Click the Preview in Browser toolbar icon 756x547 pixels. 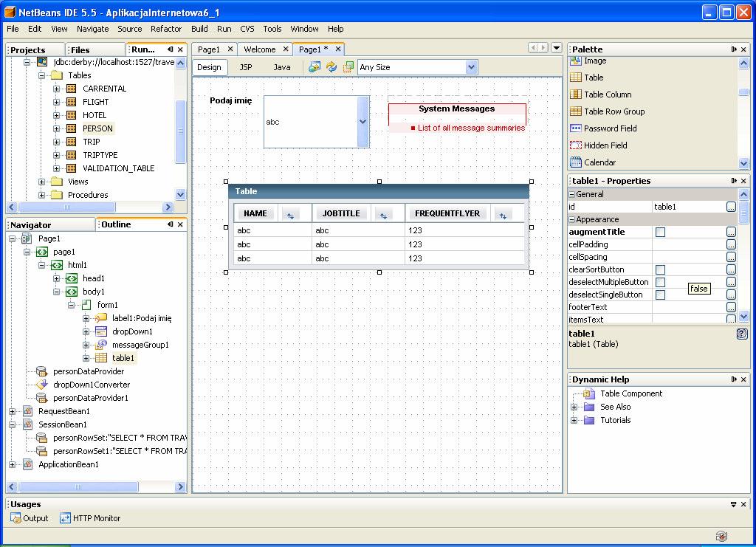pyautogui.click(x=315, y=67)
